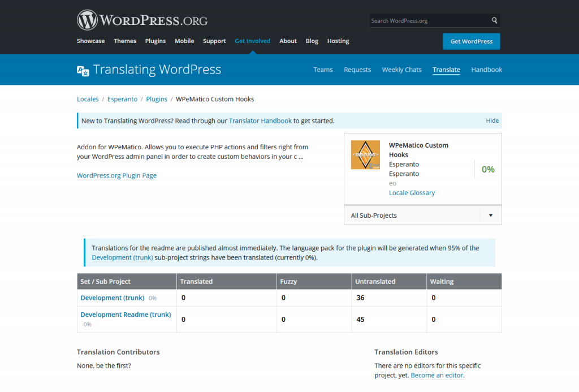The width and height of the screenshot is (579, 392).
Task: Click the Translation Contributors heading
Action: [x=118, y=352]
